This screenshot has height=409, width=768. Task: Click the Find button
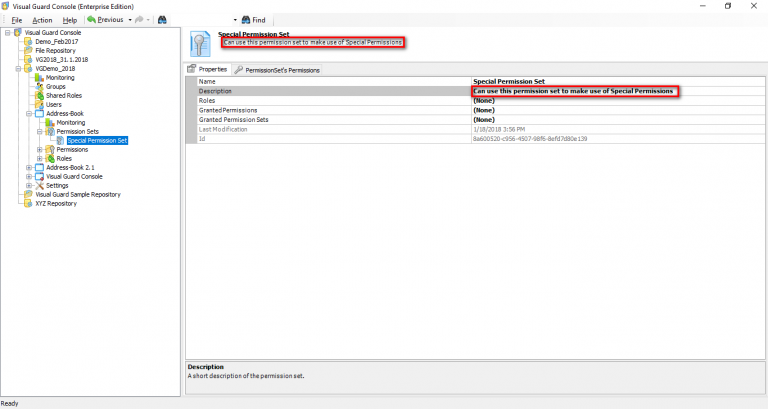[x=254, y=20]
